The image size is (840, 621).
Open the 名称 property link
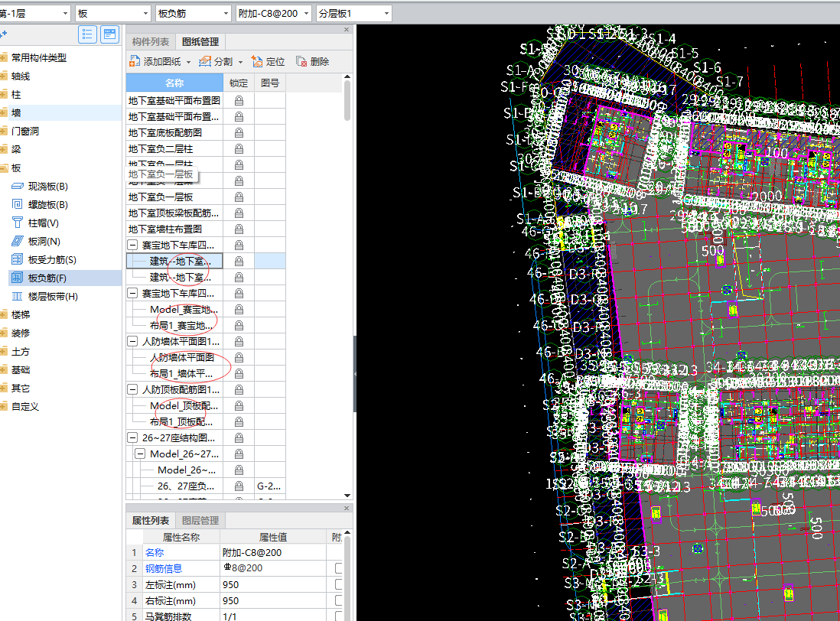point(155,552)
